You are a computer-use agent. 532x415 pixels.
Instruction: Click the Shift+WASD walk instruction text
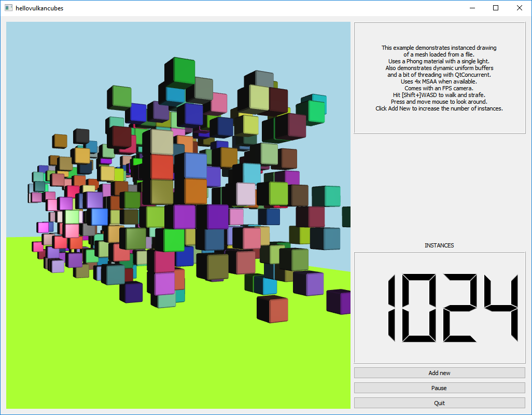pyautogui.click(x=439, y=95)
